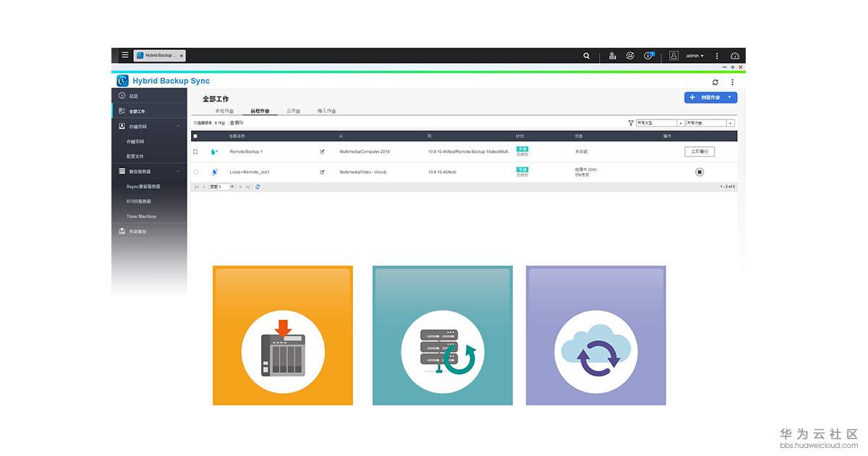868x456 pixels.
Task: Click the Remote Backup 1 job name
Action: point(246,152)
